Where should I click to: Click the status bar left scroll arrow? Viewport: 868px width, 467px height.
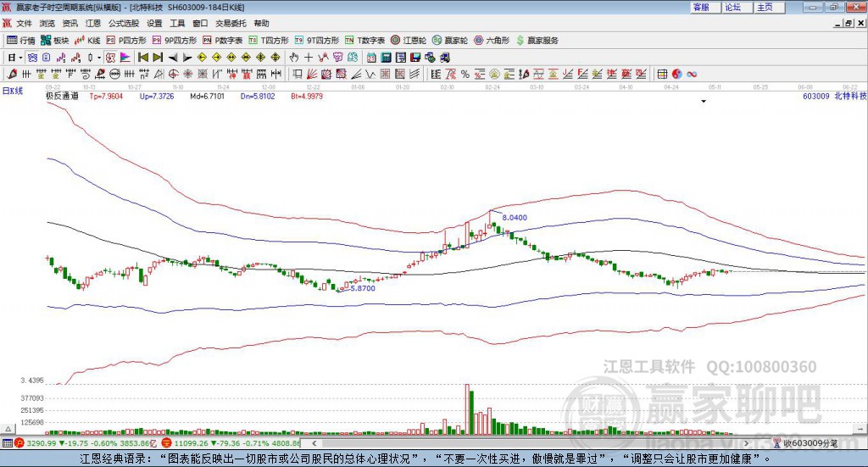[314, 442]
